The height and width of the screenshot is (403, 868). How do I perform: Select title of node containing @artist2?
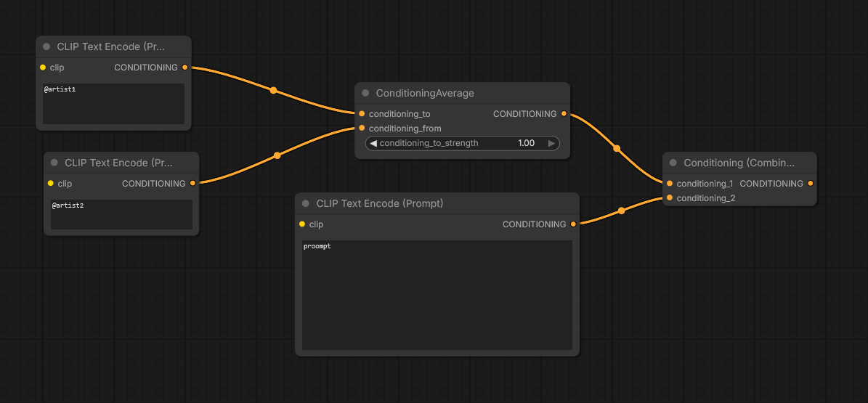pos(118,163)
